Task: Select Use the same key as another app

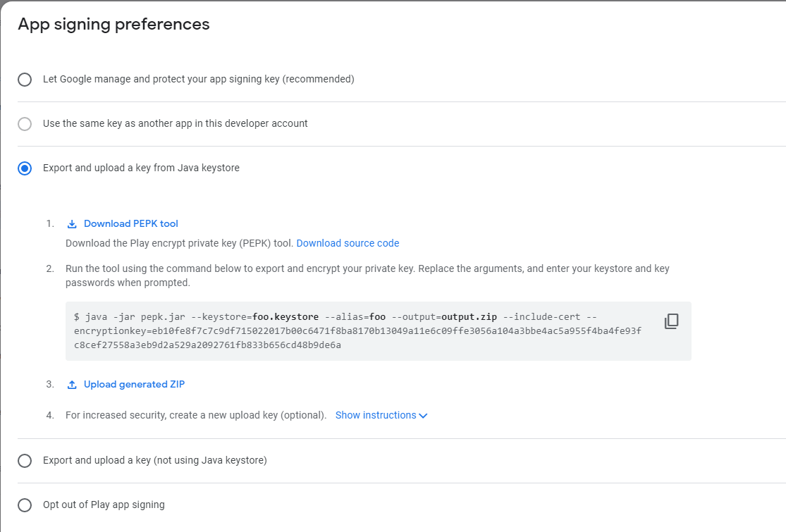Action: pos(25,124)
